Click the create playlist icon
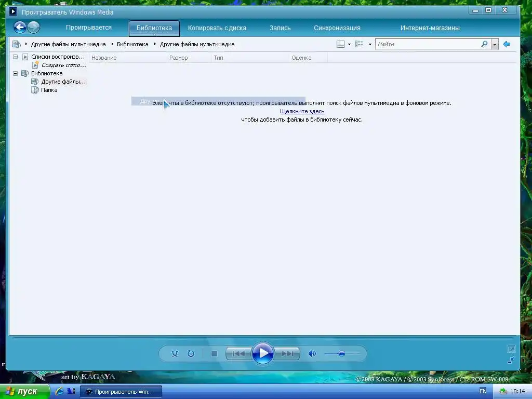Screen dimensions: 532x399 pyautogui.click(x=35, y=64)
